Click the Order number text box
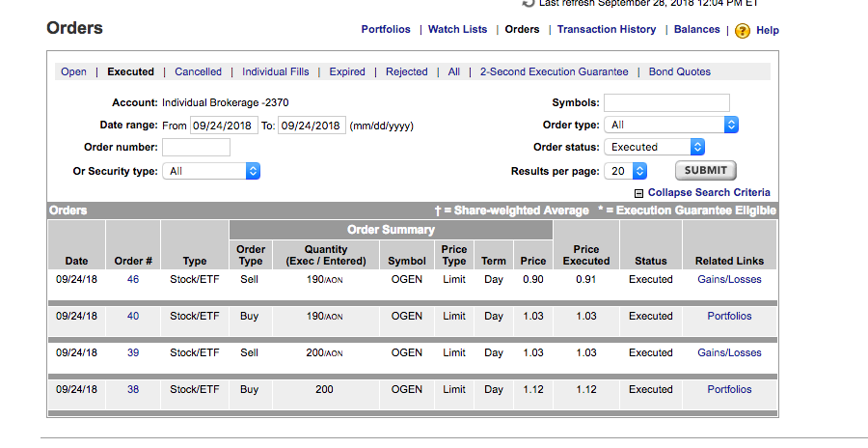The image size is (868, 448). (x=196, y=148)
